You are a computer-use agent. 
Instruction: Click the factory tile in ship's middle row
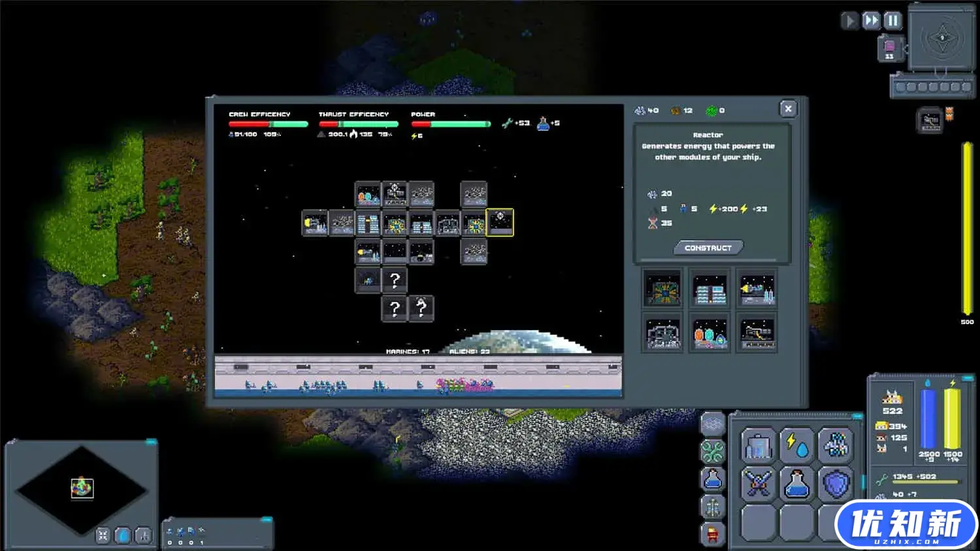click(448, 223)
